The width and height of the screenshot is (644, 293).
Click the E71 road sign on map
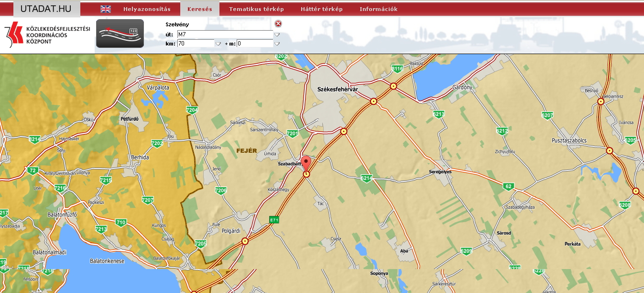click(274, 220)
